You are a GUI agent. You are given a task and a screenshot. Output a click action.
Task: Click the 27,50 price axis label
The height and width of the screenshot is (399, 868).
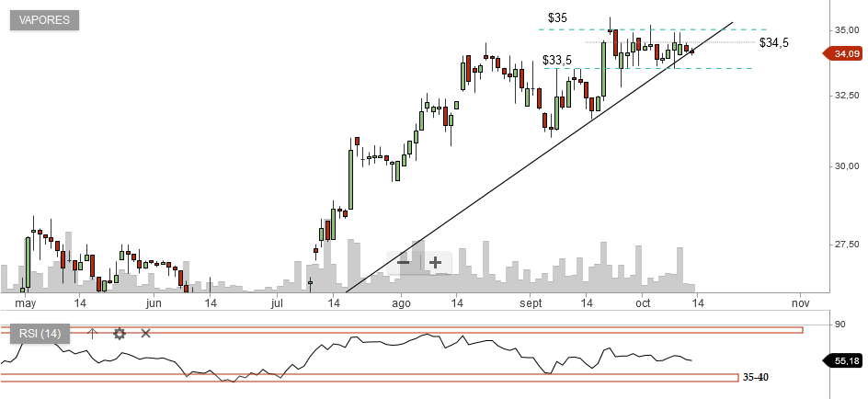point(847,245)
